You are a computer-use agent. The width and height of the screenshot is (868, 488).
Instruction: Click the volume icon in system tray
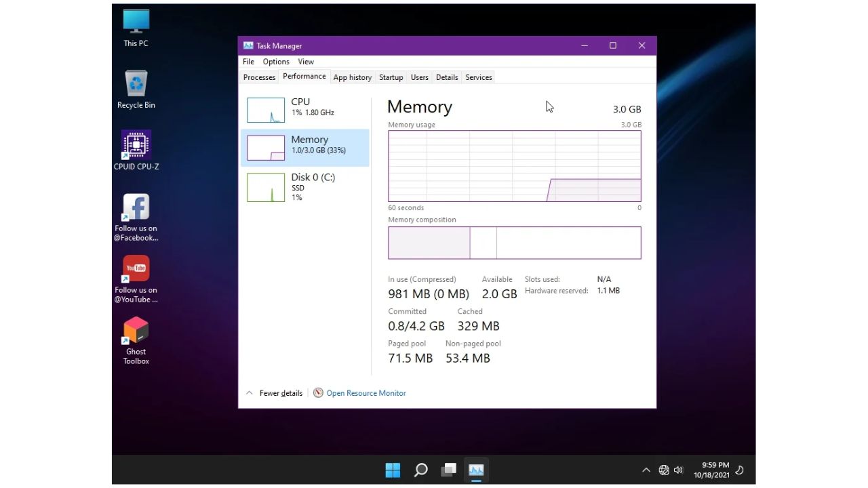point(679,469)
